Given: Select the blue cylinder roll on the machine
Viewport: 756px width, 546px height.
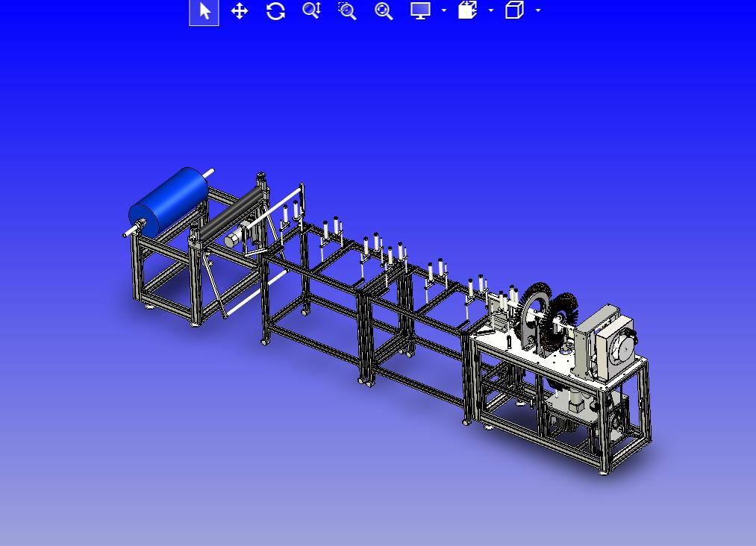Looking at the screenshot, I should tap(169, 202).
